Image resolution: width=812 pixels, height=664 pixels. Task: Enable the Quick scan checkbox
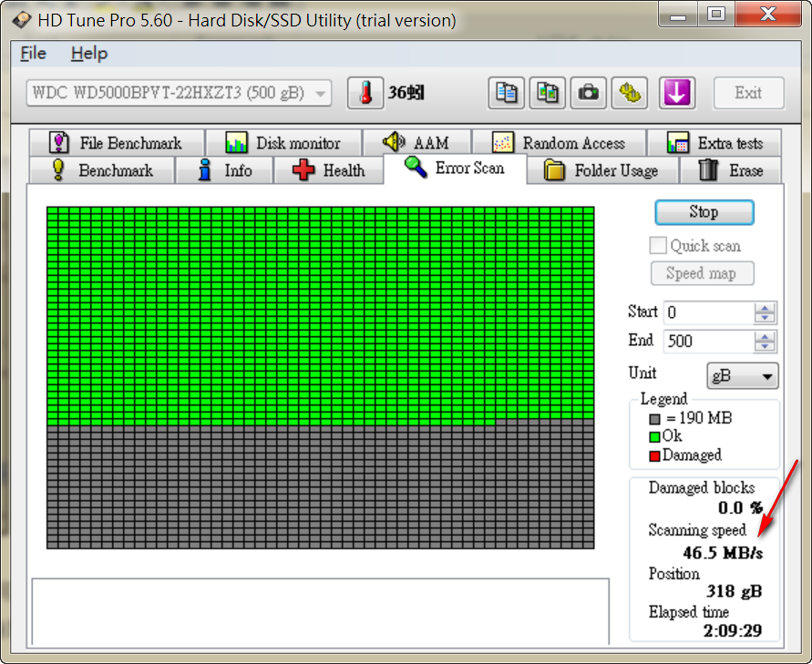click(658, 245)
